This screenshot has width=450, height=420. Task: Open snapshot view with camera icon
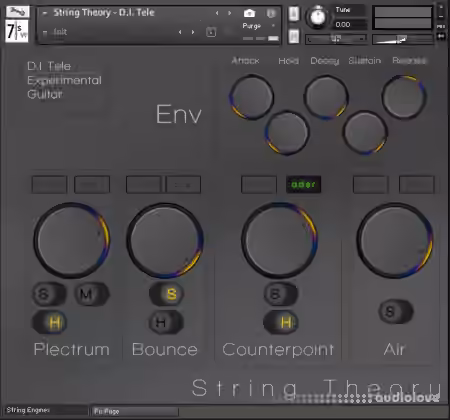(x=249, y=13)
